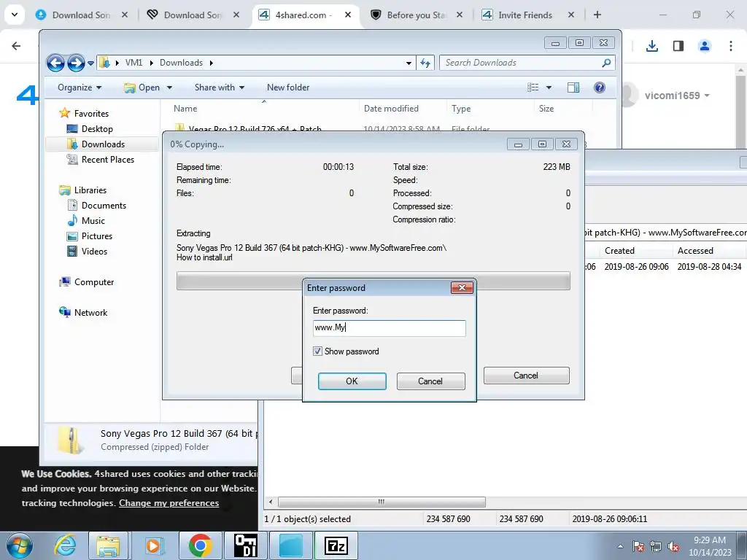Screen dimensions: 747x560
Task: Sort files by Type column
Action: coord(461,109)
